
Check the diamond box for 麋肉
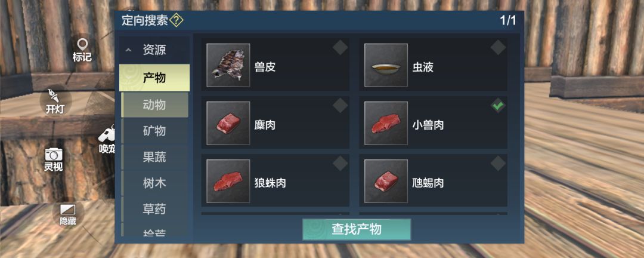point(340,106)
